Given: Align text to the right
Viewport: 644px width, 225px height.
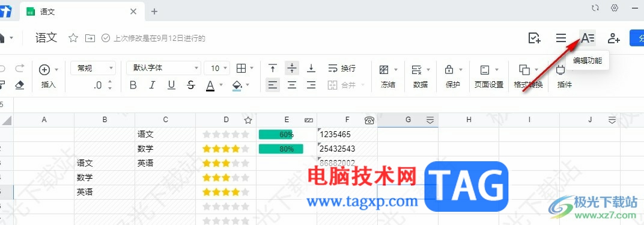Looking at the screenshot, I should tap(311, 85).
